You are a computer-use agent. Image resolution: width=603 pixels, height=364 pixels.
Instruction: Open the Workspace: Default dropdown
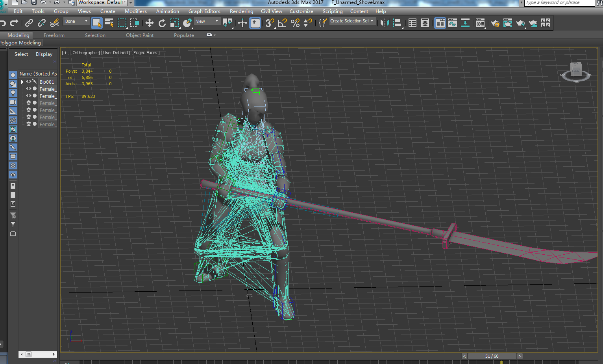pyautogui.click(x=102, y=2)
